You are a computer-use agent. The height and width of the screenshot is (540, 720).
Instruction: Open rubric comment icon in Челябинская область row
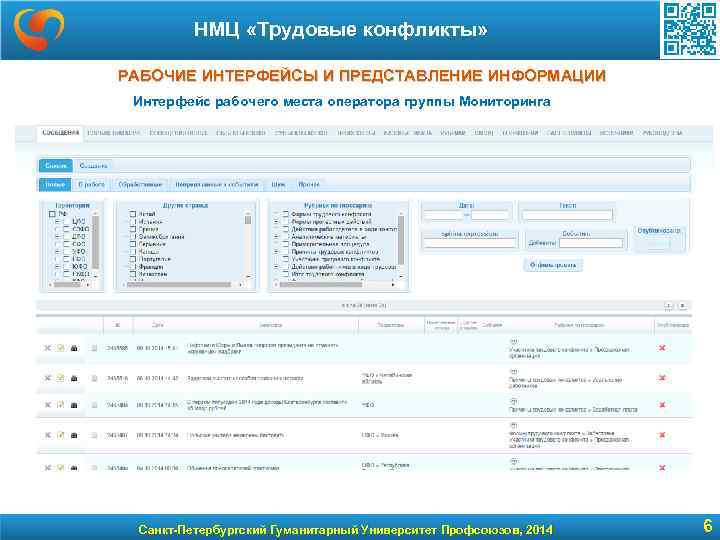pos(514,371)
